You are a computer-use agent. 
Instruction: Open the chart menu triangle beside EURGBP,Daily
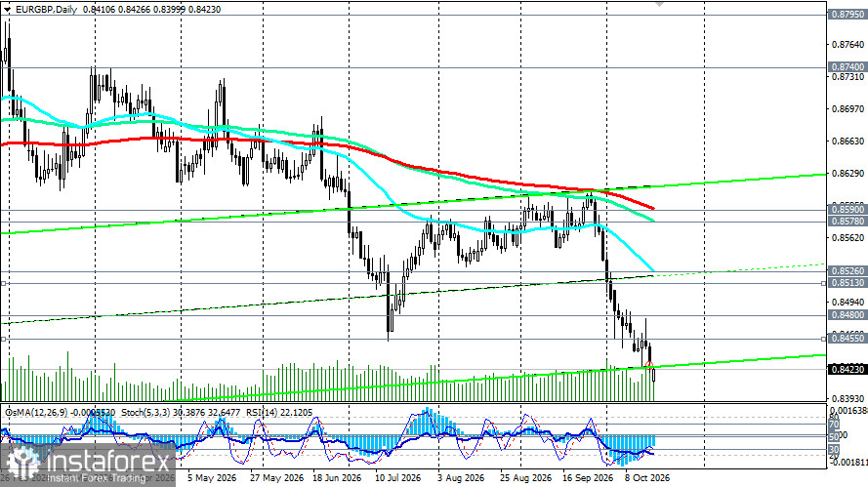7,10
